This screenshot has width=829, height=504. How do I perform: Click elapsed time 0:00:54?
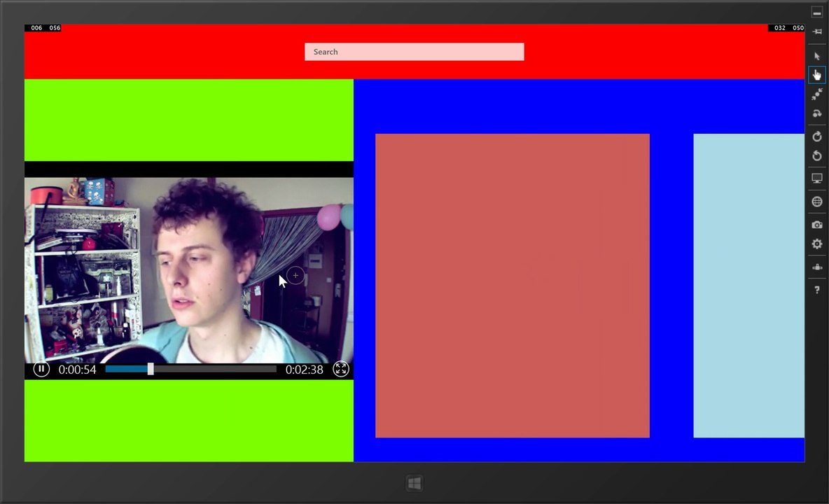click(x=77, y=370)
